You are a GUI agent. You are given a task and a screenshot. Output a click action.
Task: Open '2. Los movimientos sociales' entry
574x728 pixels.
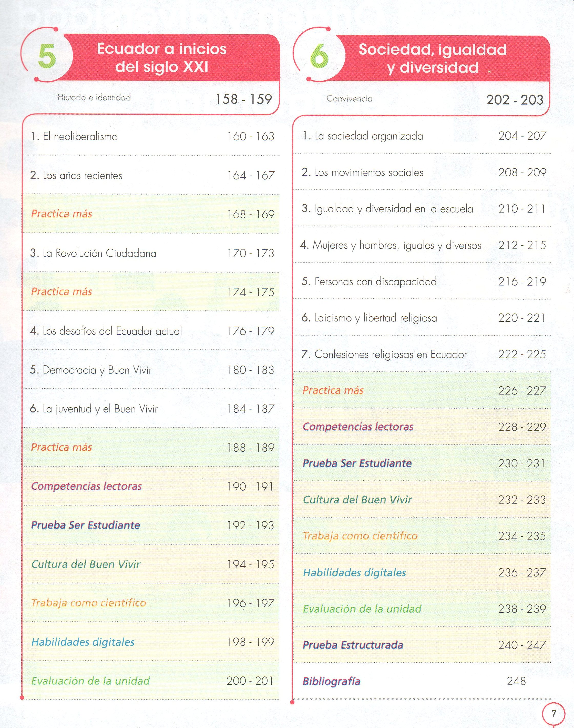(x=362, y=173)
